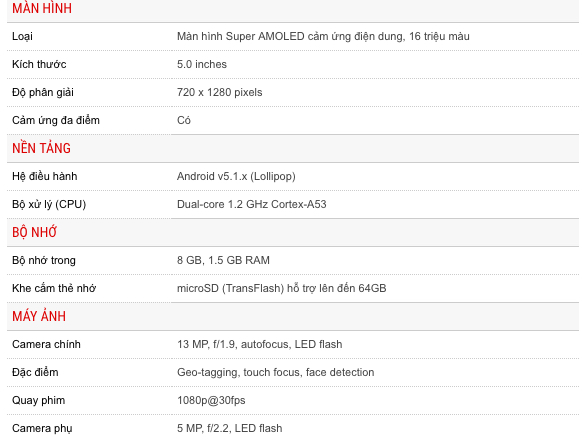Screen dimensions: 582x441
Task: Select the Super AMOLED screen description text
Action: [x=323, y=36]
